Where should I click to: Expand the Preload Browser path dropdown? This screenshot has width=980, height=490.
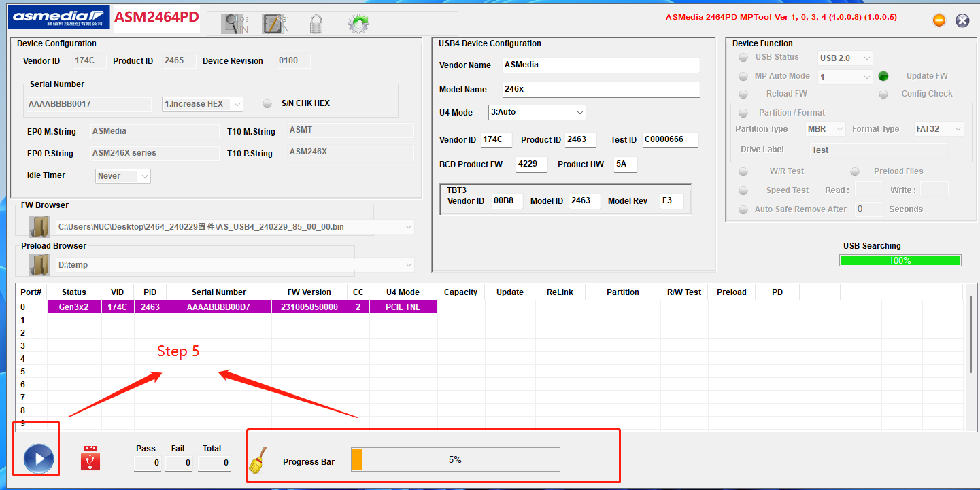pyautogui.click(x=408, y=265)
